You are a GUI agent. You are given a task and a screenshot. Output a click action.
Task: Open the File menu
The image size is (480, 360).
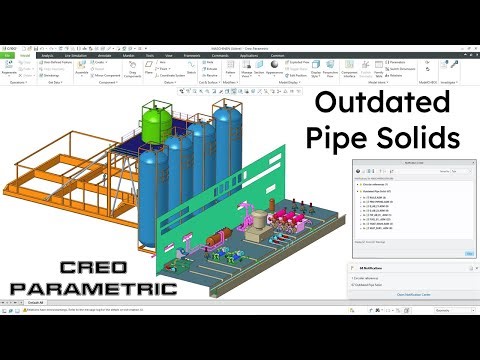(x=7, y=55)
